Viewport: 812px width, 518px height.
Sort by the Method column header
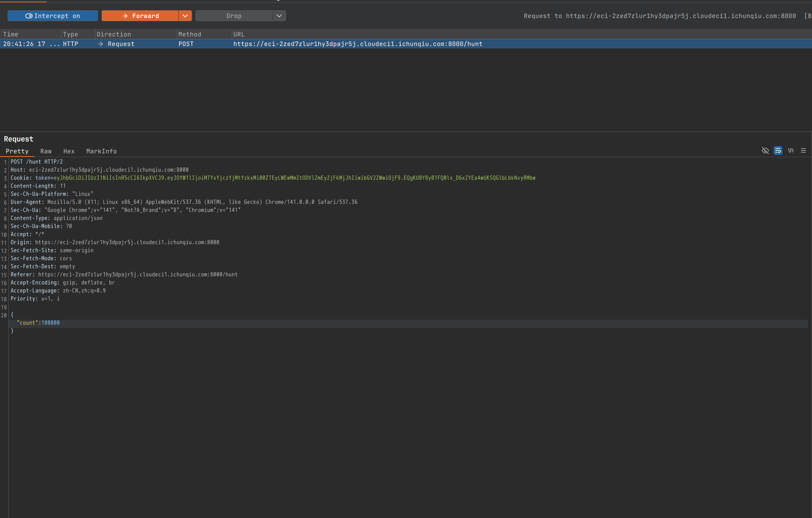[x=190, y=34]
